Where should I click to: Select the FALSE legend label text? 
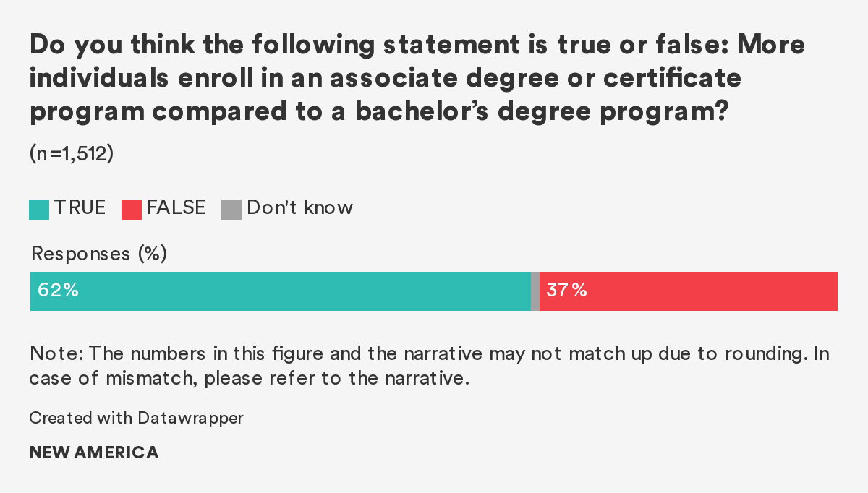[x=176, y=208]
